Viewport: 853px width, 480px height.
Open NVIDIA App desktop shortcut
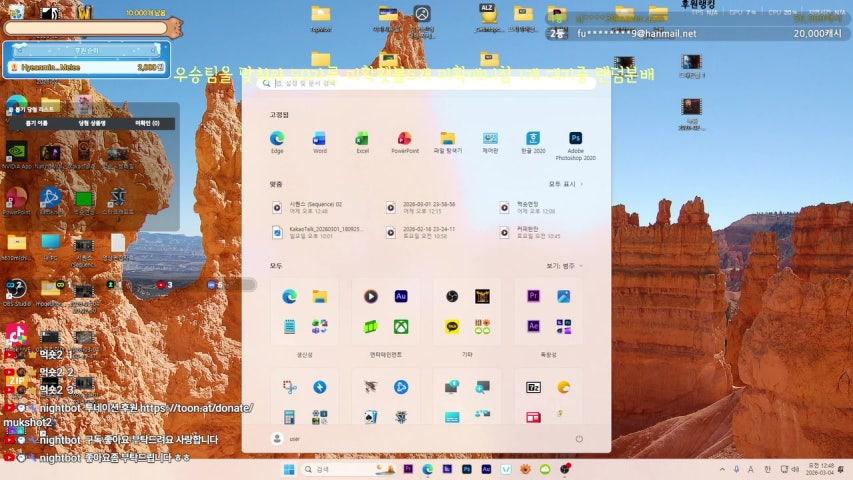tap(17, 156)
